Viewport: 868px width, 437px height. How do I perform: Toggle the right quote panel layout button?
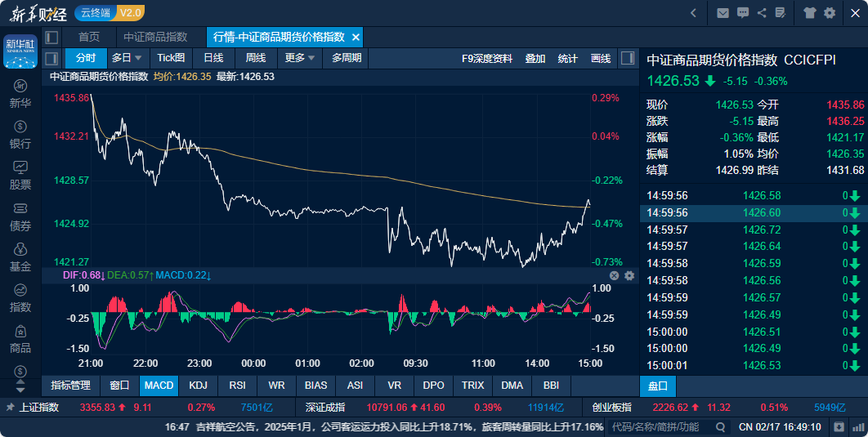[x=628, y=58]
